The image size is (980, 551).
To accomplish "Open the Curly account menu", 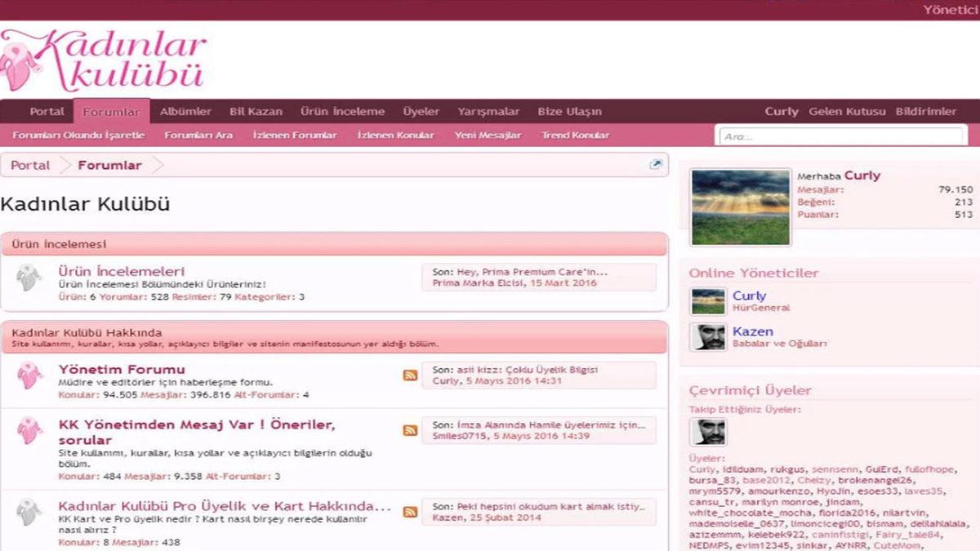I will click(781, 112).
